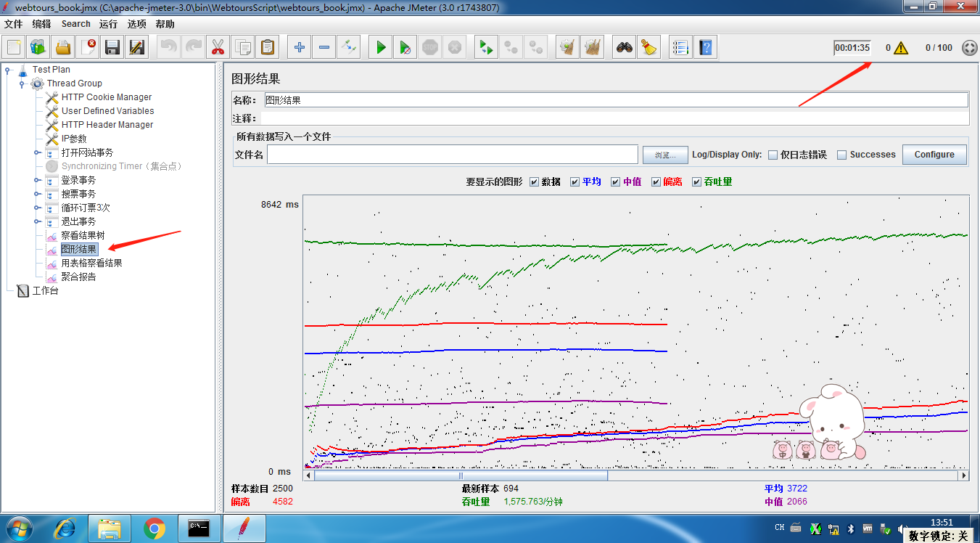Enable the Successes checkbox
980x543 pixels.
pos(842,155)
